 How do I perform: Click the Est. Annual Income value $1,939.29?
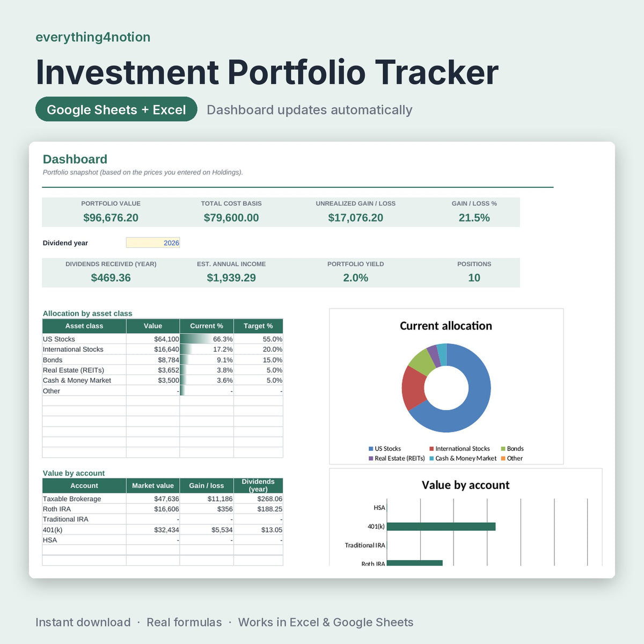pyautogui.click(x=231, y=278)
